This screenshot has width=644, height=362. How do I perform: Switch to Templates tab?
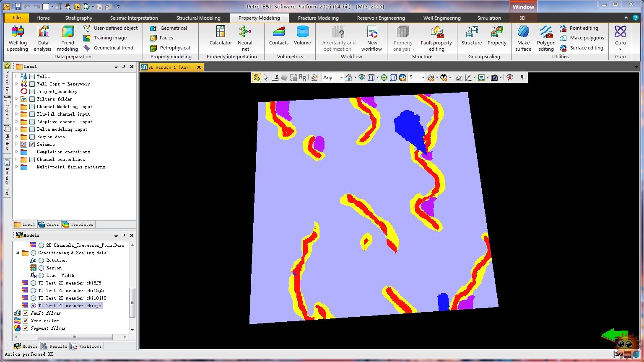pyautogui.click(x=78, y=224)
